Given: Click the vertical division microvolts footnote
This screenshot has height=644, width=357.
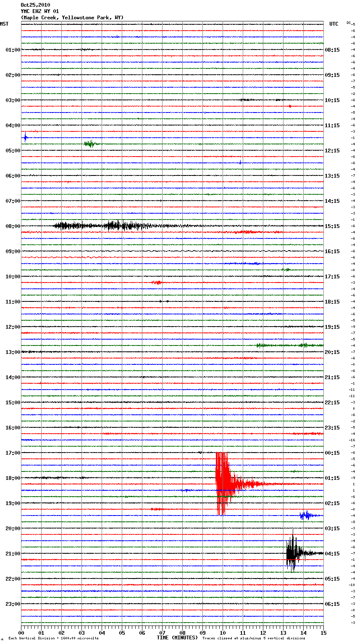Looking at the screenshot, I should 53,639.
